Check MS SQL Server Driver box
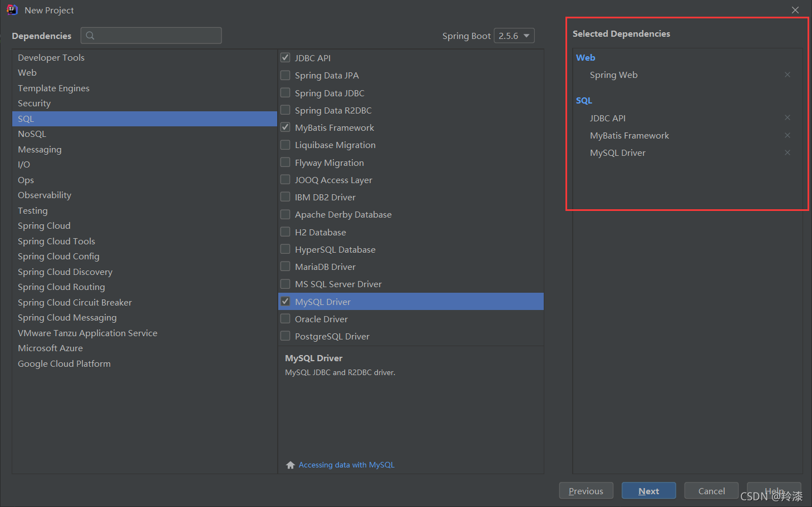The width and height of the screenshot is (812, 507). point(286,284)
